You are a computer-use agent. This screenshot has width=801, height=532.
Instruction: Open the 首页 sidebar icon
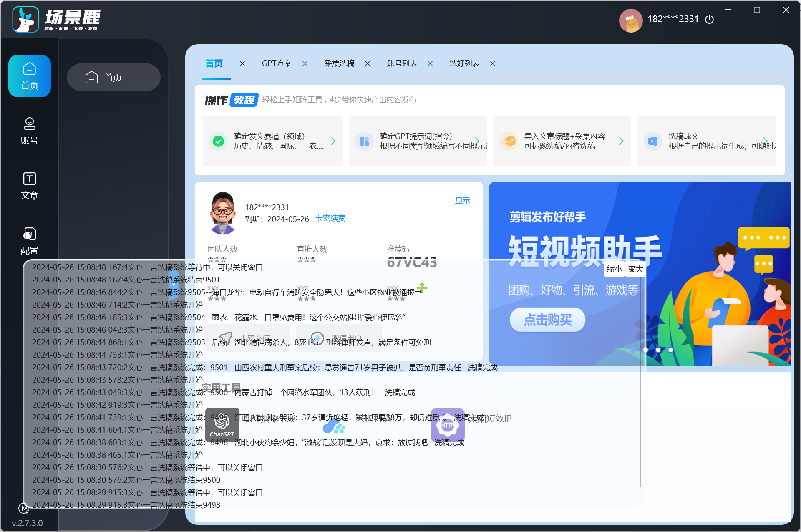30,76
